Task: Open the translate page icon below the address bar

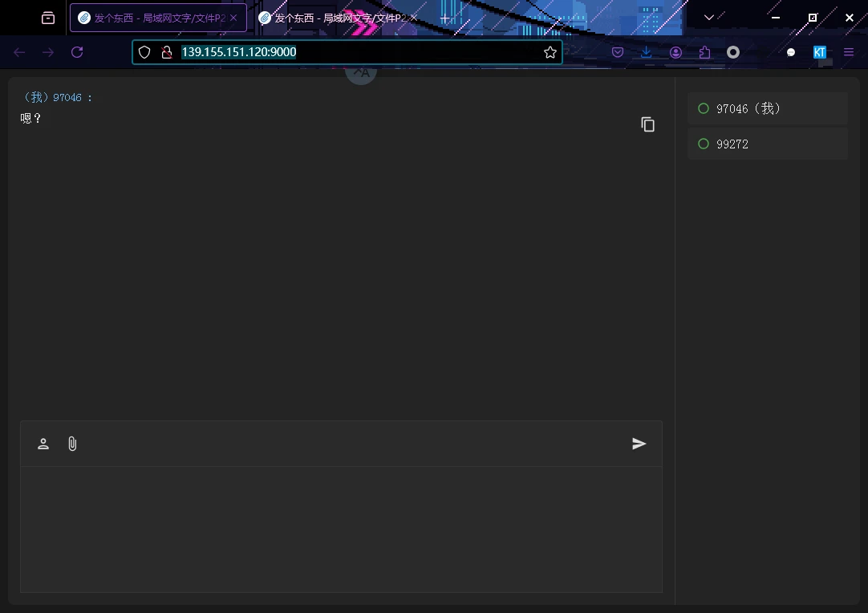Action: pyautogui.click(x=361, y=72)
